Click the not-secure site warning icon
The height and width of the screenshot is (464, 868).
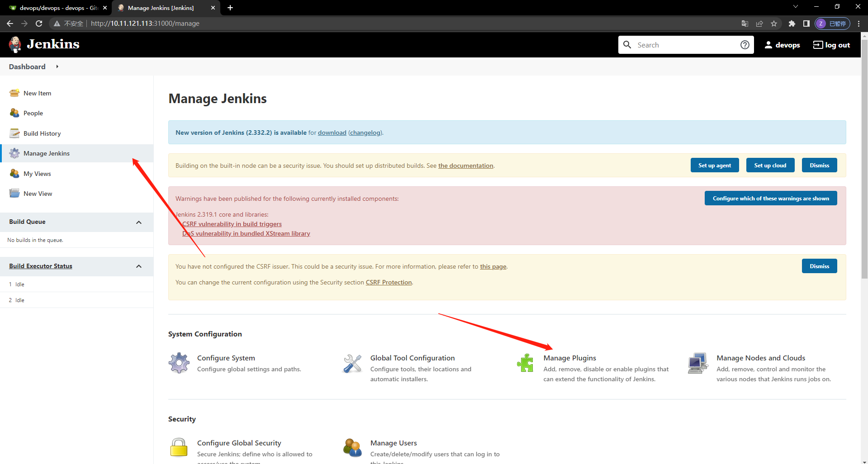coord(57,24)
